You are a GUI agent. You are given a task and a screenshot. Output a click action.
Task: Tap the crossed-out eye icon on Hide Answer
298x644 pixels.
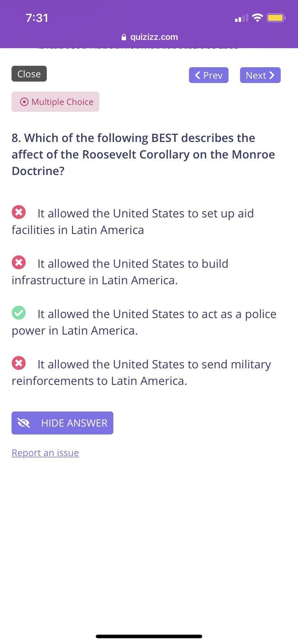click(x=24, y=423)
